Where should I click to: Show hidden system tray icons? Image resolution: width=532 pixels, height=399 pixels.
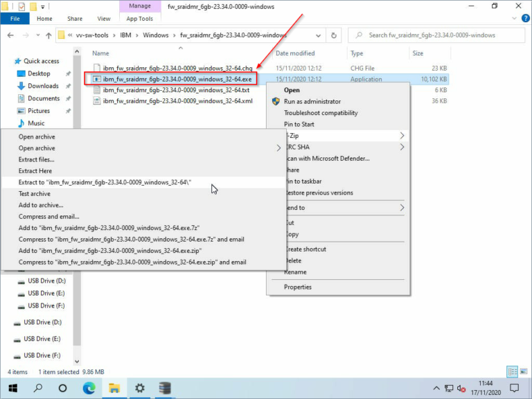(x=436, y=388)
